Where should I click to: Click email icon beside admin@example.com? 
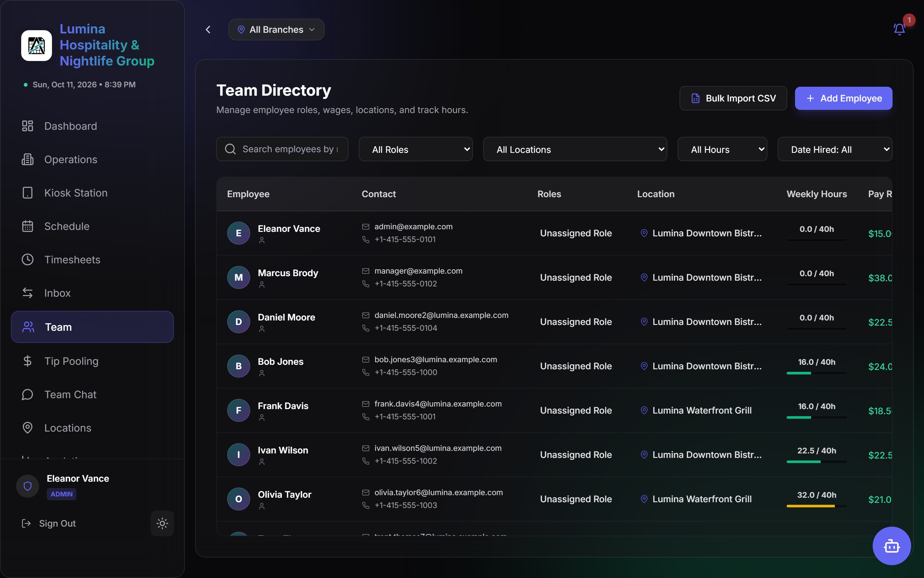(x=366, y=227)
